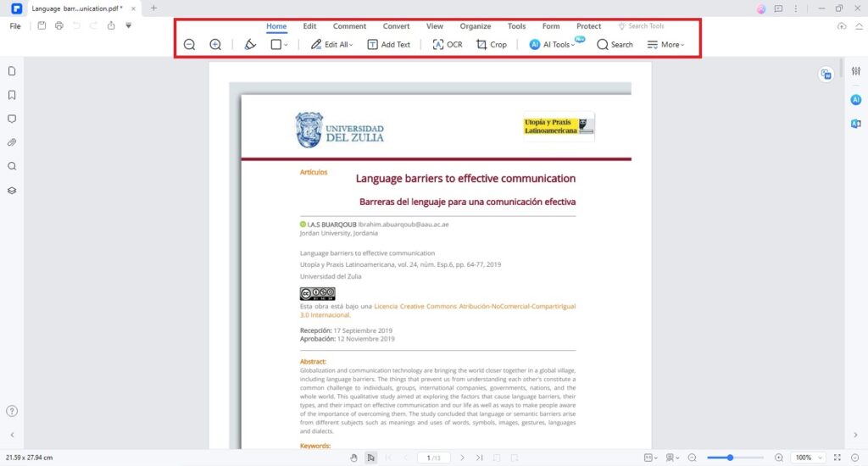Select the highlighter tool icon

250,44
